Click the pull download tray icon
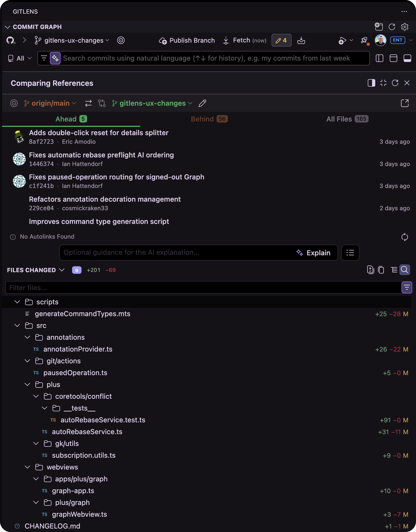 pyautogui.click(x=301, y=40)
